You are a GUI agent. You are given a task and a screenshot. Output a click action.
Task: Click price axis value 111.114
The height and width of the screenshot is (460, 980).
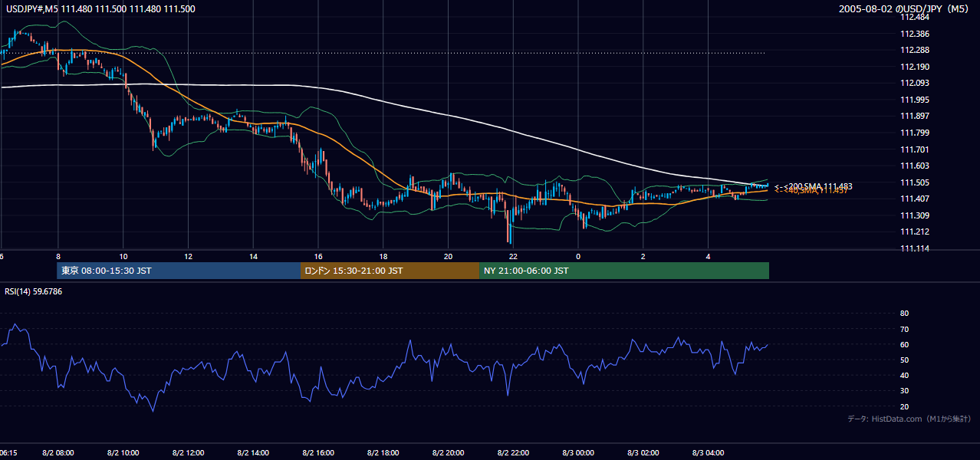pos(913,248)
